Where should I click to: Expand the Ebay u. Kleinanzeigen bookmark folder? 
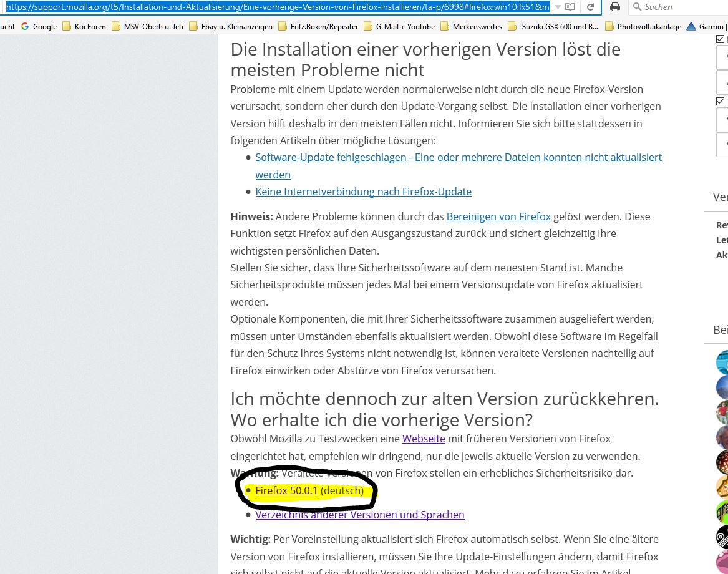pyautogui.click(x=230, y=26)
